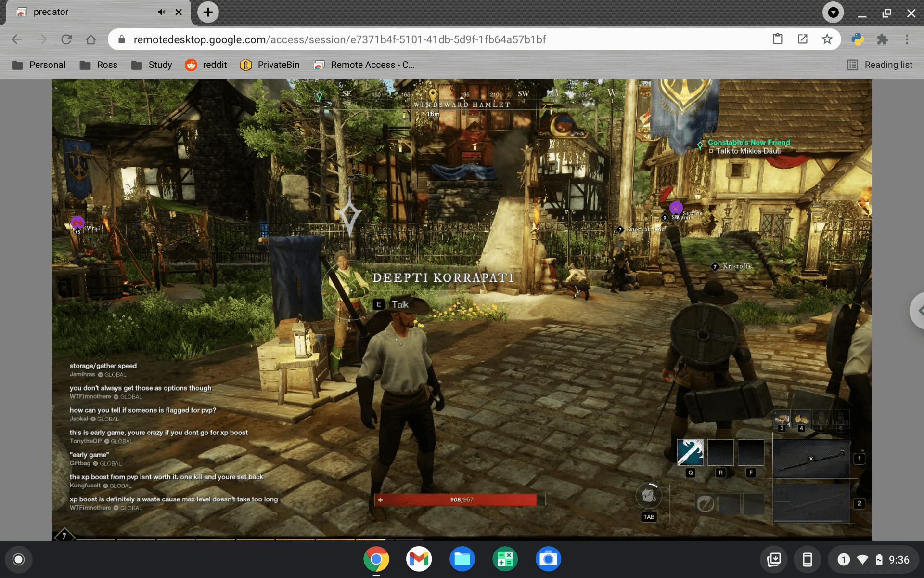924x578 pixels.
Task: Open the Chrome three-dot menu
Action: [x=908, y=39]
